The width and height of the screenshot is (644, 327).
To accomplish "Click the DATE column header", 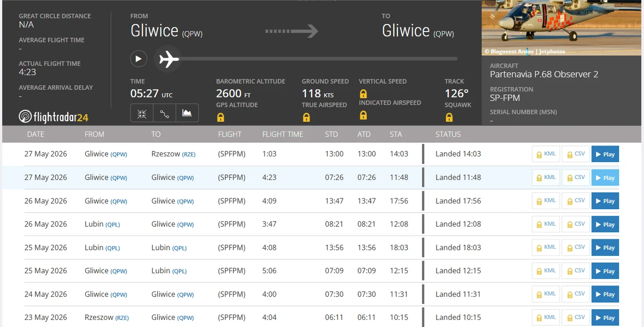I will tap(35, 134).
